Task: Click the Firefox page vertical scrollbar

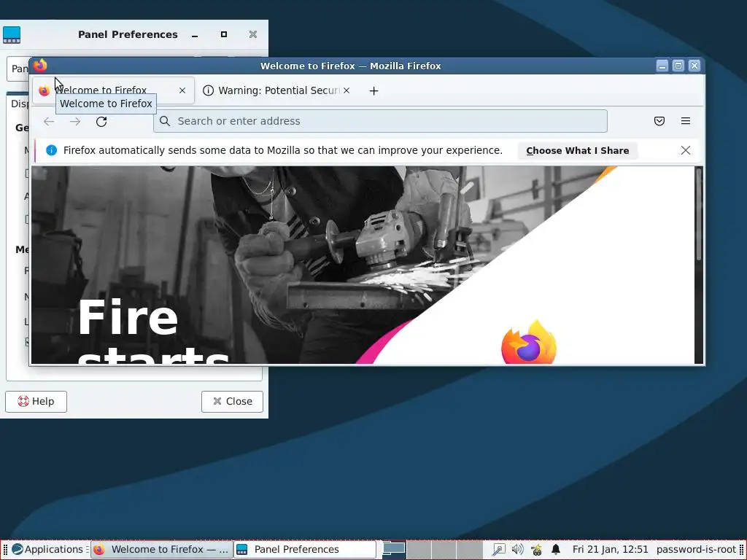Action: point(699,214)
